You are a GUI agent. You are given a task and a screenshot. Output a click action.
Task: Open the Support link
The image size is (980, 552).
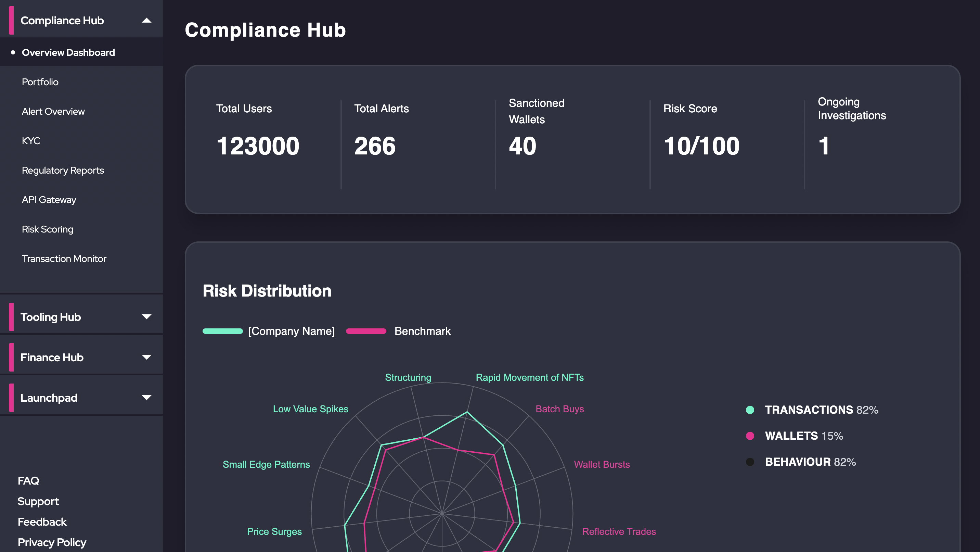coord(38,501)
